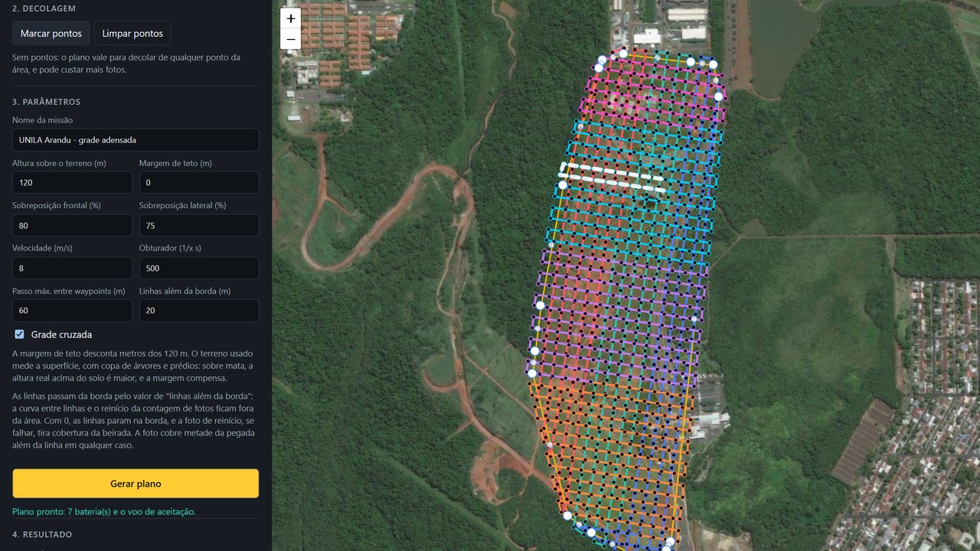Zoom in on the map
The width and height of the screenshot is (980, 551).
pyautogui.click(x=291, y=18)
